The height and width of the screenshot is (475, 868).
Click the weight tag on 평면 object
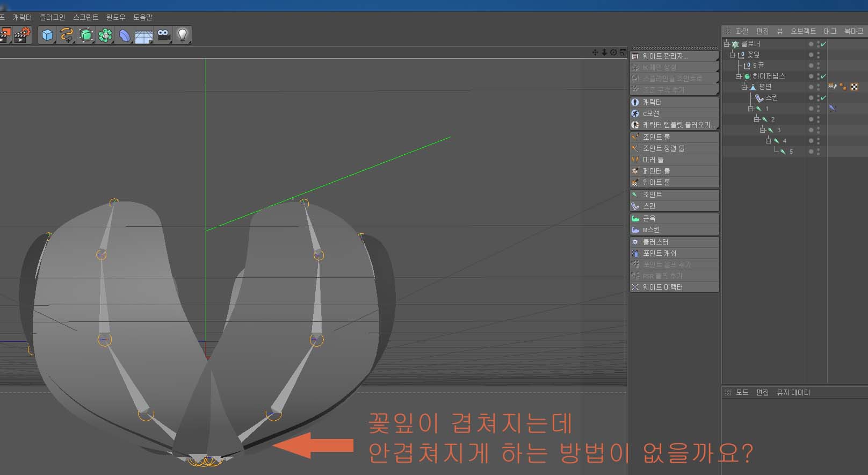[x=832, y=87]
